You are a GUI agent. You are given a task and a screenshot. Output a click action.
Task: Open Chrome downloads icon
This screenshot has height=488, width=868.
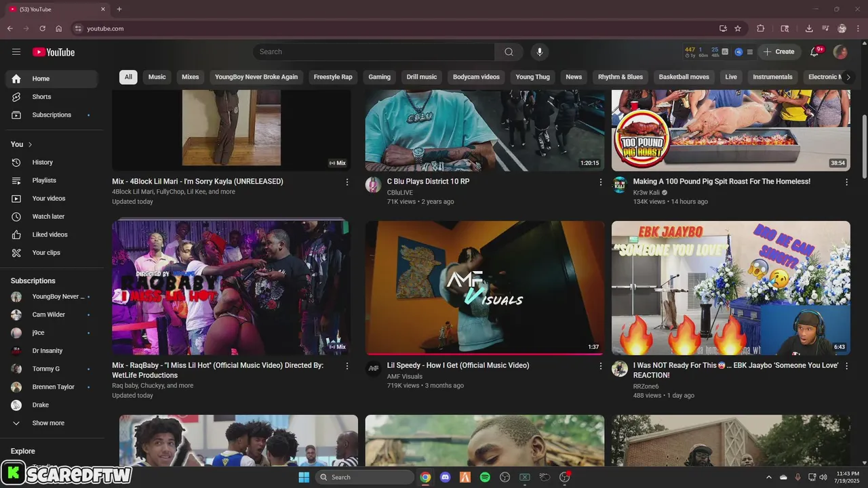click(x=809, y=28)
